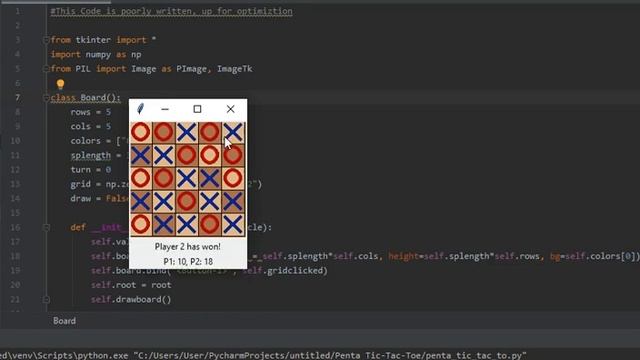Click the 'cols = 5' code line

[x=90, y=127]
